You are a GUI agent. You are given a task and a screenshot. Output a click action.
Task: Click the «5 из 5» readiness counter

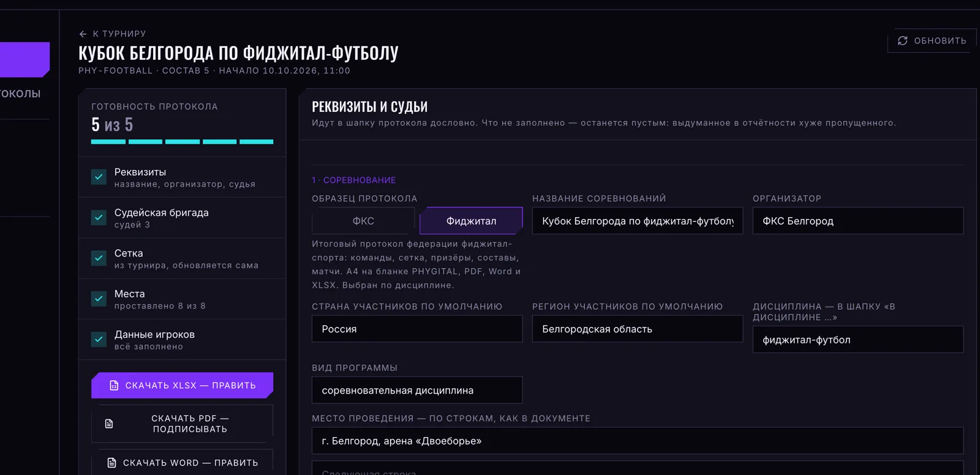pos(112,125)
